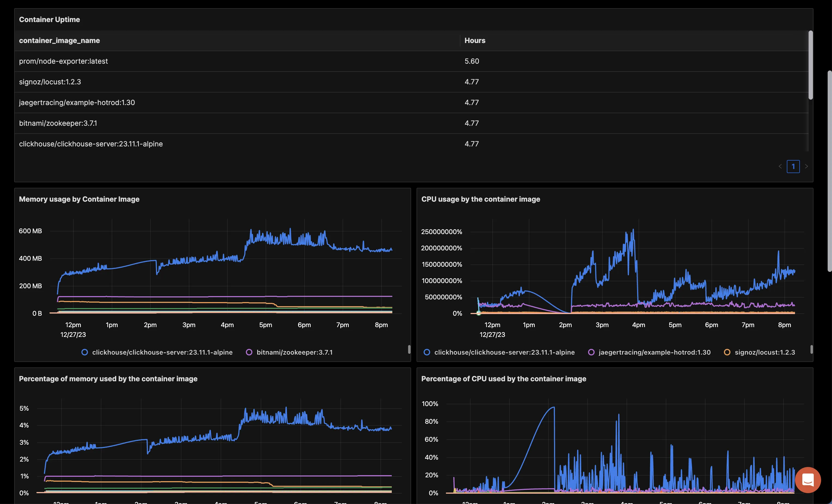Viewport: 832px width, 504px height.
Task: Select the signoz/locust:1.2.3 table row
Action: pos(411,82)
